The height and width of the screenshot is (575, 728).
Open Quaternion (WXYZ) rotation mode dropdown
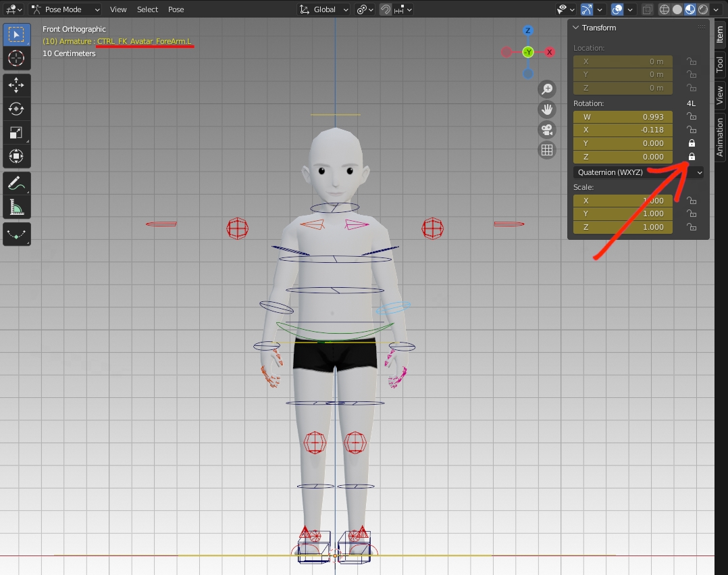pyautogui.click(x=638, y=172)
